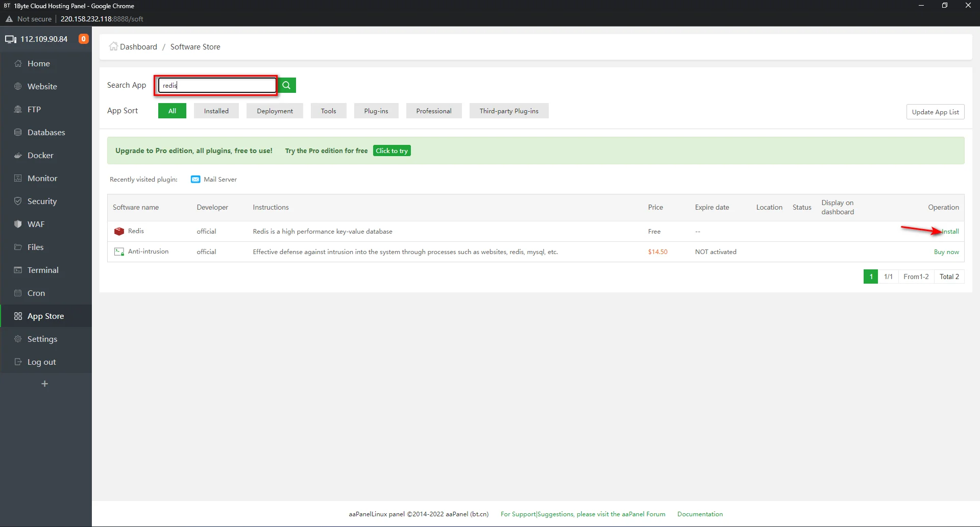980x527 pixels.
Task: Open the aaPanel Forum support link
Action: (x=583, y=514)
